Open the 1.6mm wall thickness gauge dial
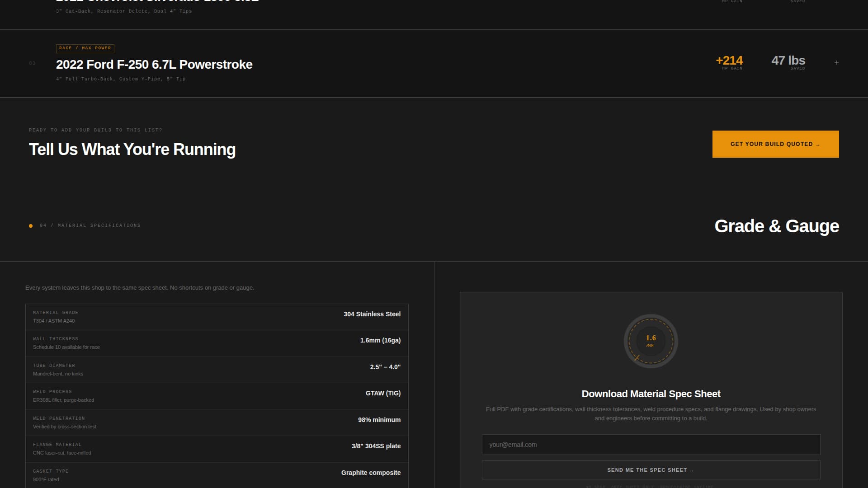 tap(651, 341)
